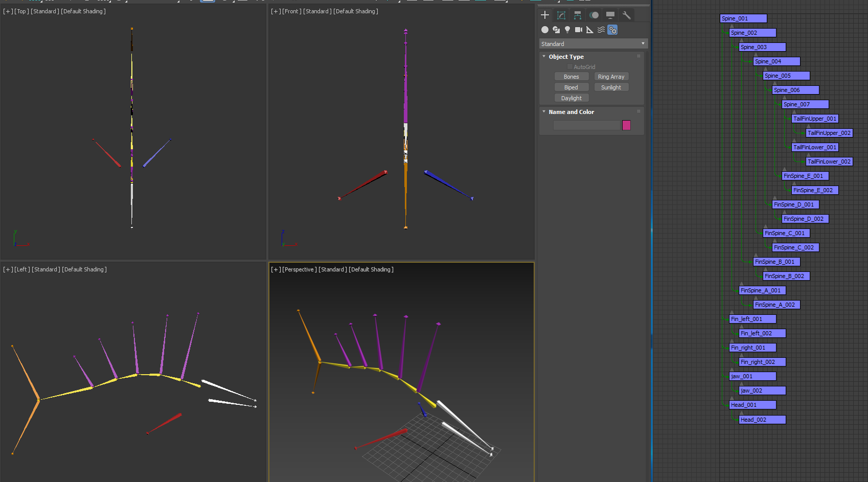Open the Standard object type dropdown
Viewport: 868px width, 482px height.
click(643, 43)
